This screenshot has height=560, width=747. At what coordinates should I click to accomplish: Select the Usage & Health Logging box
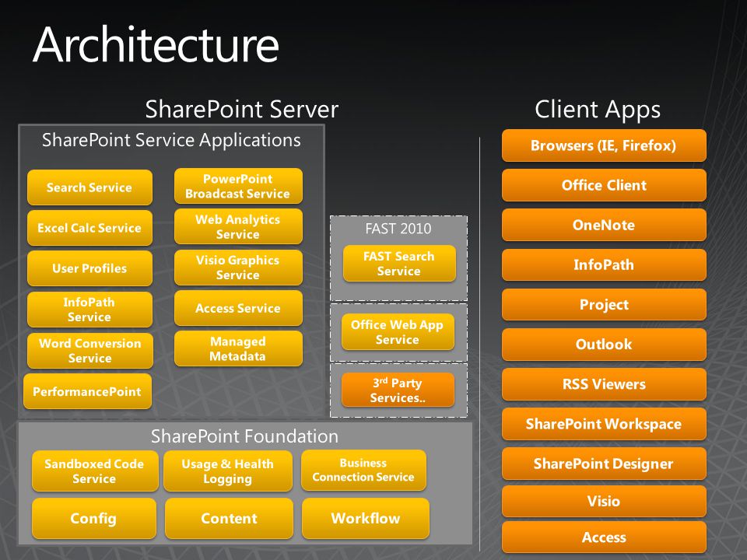[228, 471]
